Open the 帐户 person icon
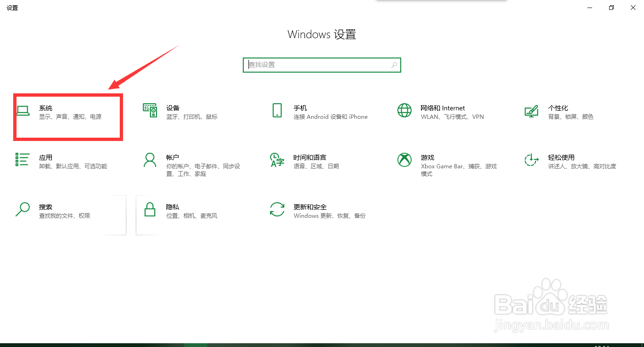644x347 pixels. pyautogui.click(x=150, y=160)
